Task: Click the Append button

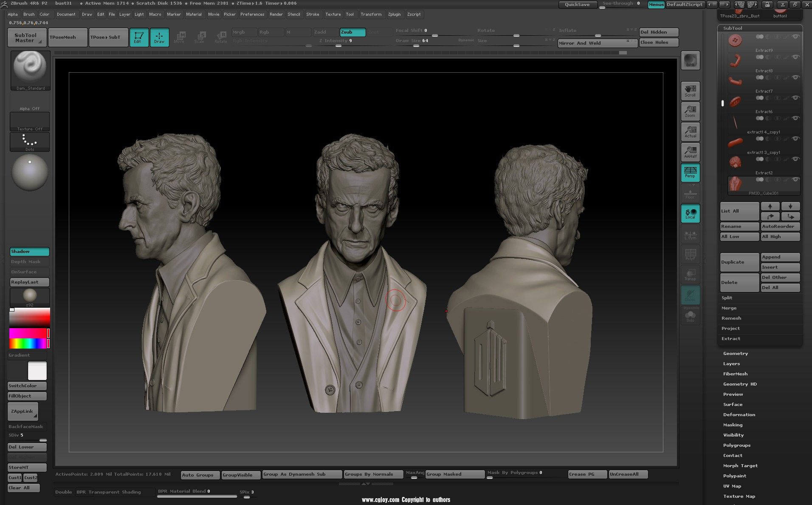Action: [781, 257]
